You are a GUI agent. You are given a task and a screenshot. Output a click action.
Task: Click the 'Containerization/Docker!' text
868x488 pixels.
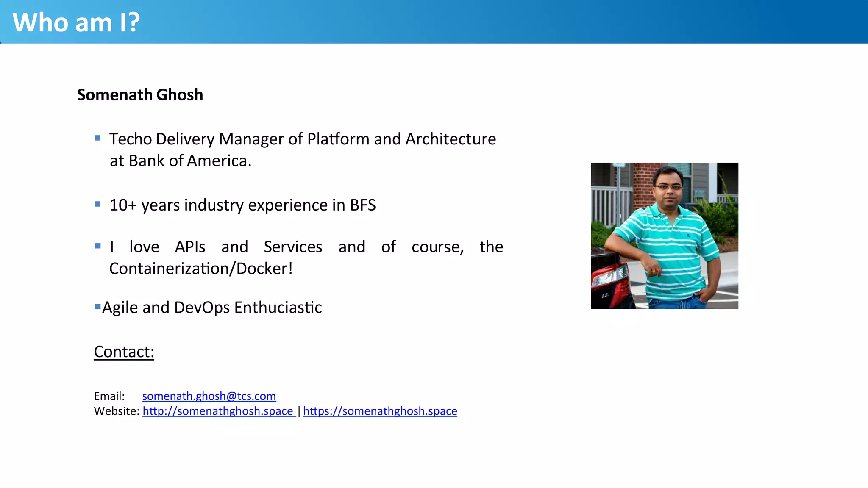[201, 269]
